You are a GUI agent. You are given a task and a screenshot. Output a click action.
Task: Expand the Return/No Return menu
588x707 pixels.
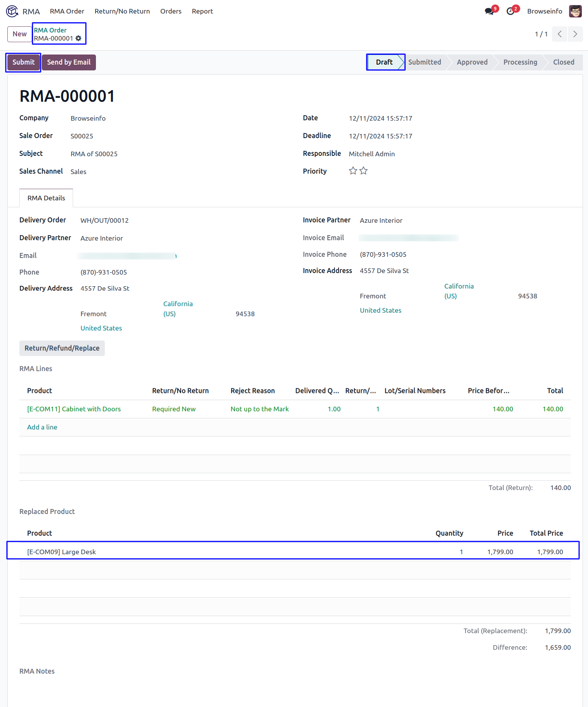122,11
